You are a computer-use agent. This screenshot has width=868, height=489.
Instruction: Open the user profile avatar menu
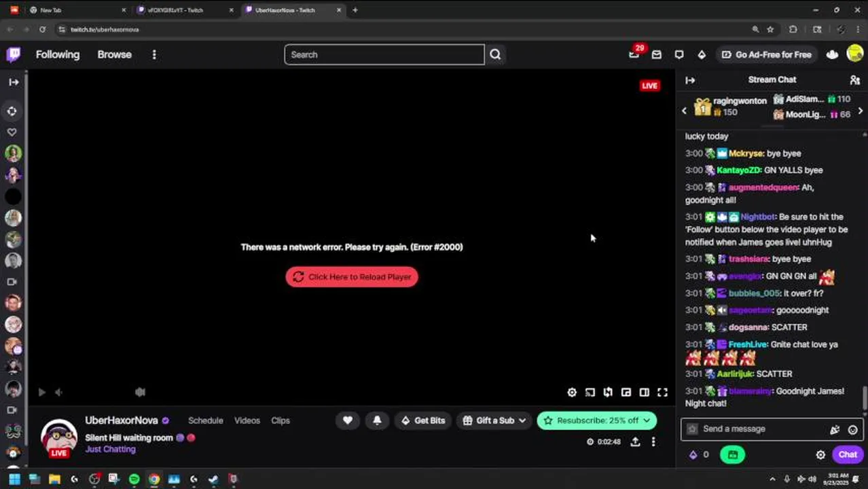pyautogui.click(x=855, y=54)
